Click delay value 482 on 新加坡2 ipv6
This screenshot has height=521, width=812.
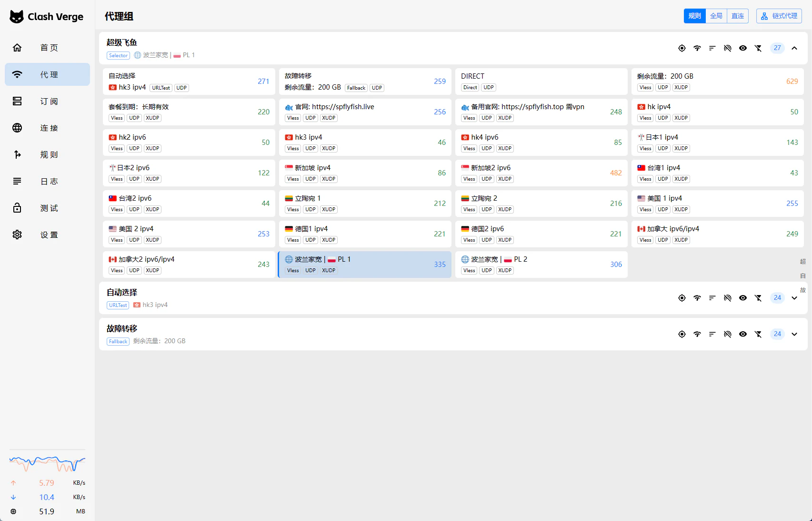coord(616,173)
